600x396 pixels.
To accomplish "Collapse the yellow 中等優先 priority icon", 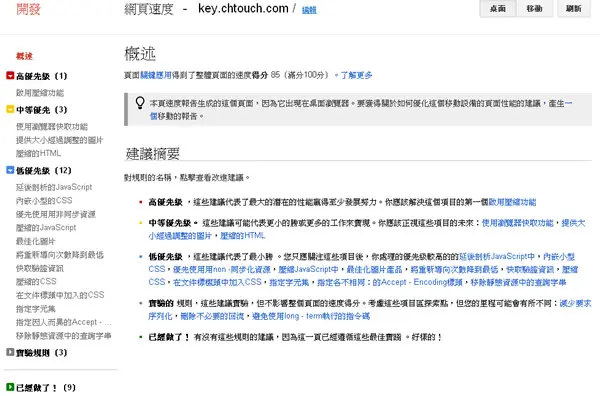I will tap(10, 109).
